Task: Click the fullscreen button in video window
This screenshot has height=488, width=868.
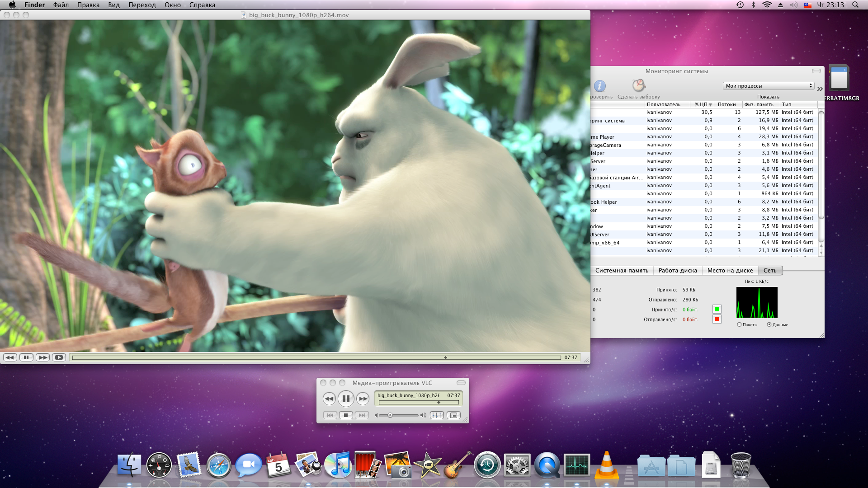Action: pos(59,357)
